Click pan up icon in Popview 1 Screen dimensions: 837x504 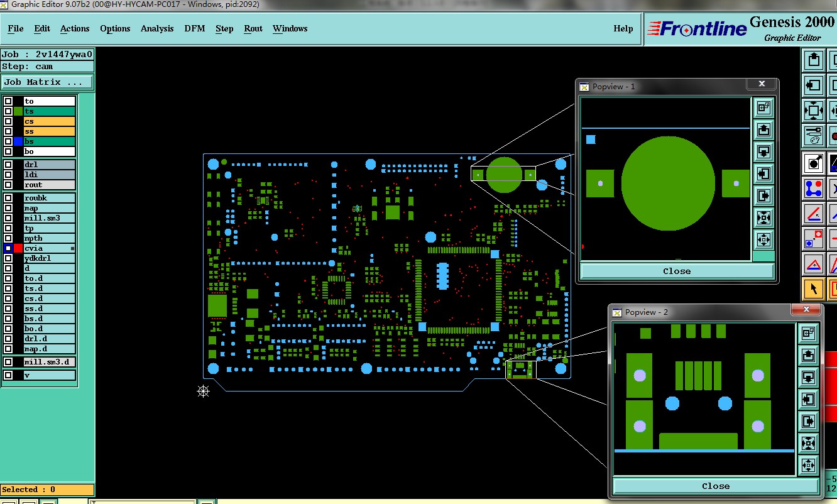tap(763, 130)
